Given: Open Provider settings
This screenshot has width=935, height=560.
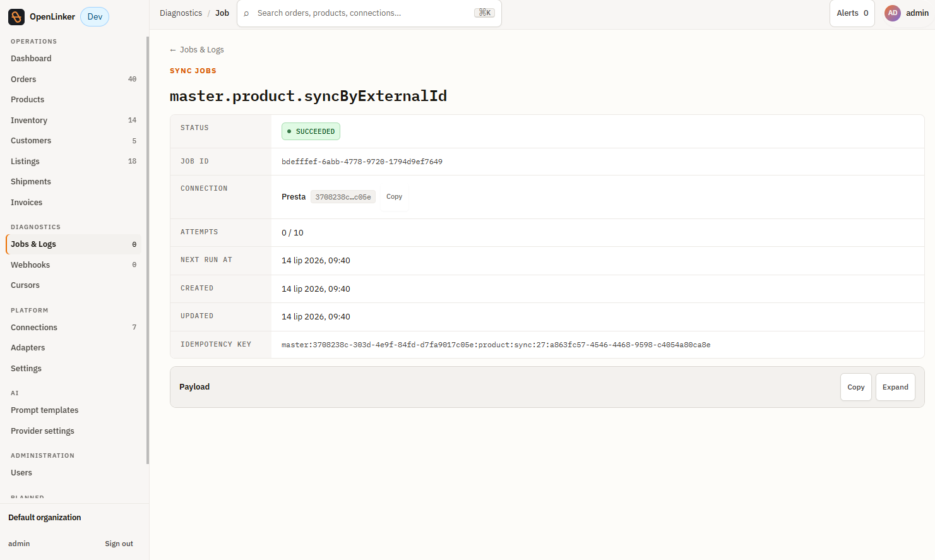Looking at the screenshot, I should (x=73, y=431).
